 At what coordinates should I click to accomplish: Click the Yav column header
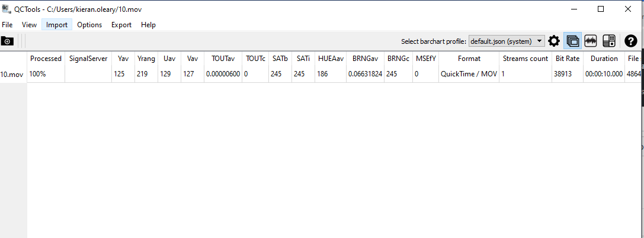click(123, 59)
